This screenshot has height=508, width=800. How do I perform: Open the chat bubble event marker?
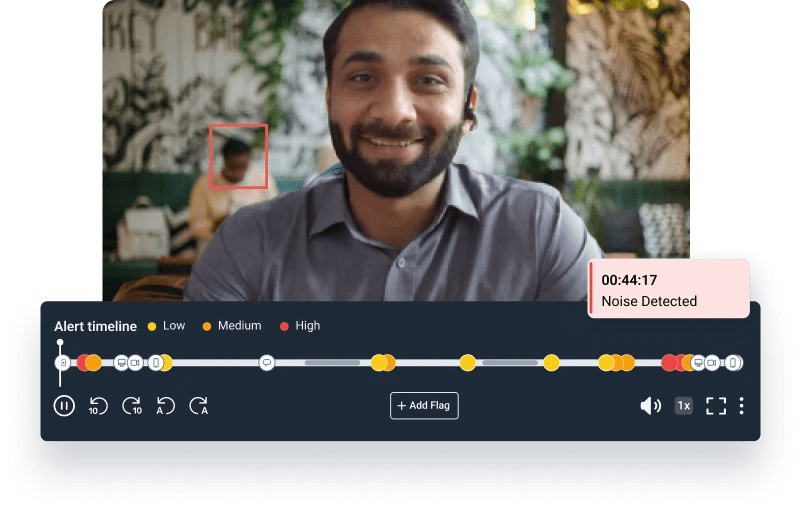coord(266,363)
